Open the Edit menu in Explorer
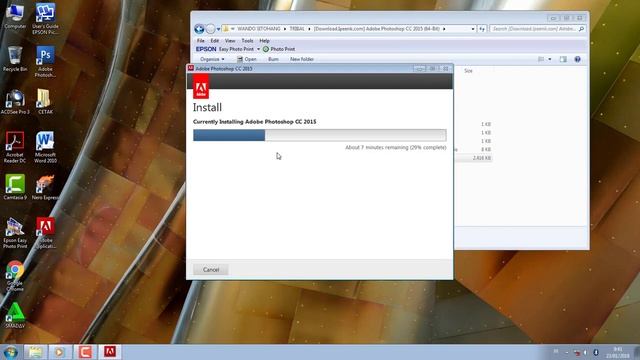640x360 pixels. [215, 41]
